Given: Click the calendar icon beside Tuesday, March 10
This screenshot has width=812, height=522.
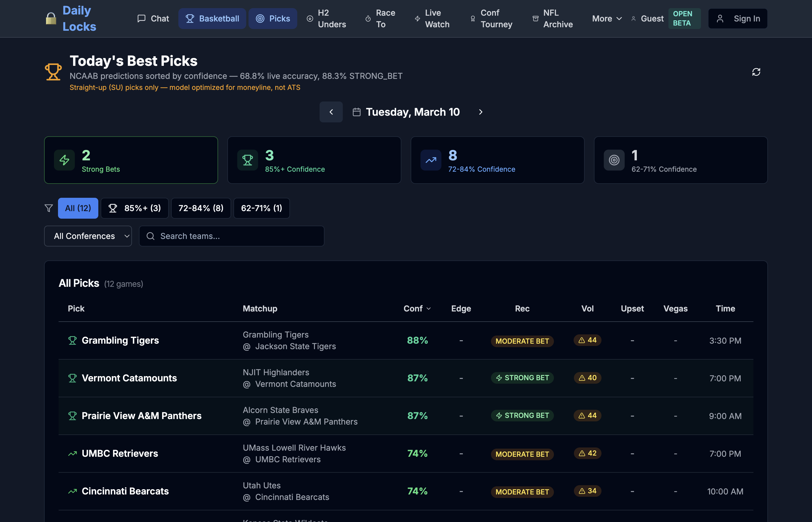Looking at the screenshot, I should (356, 112).
